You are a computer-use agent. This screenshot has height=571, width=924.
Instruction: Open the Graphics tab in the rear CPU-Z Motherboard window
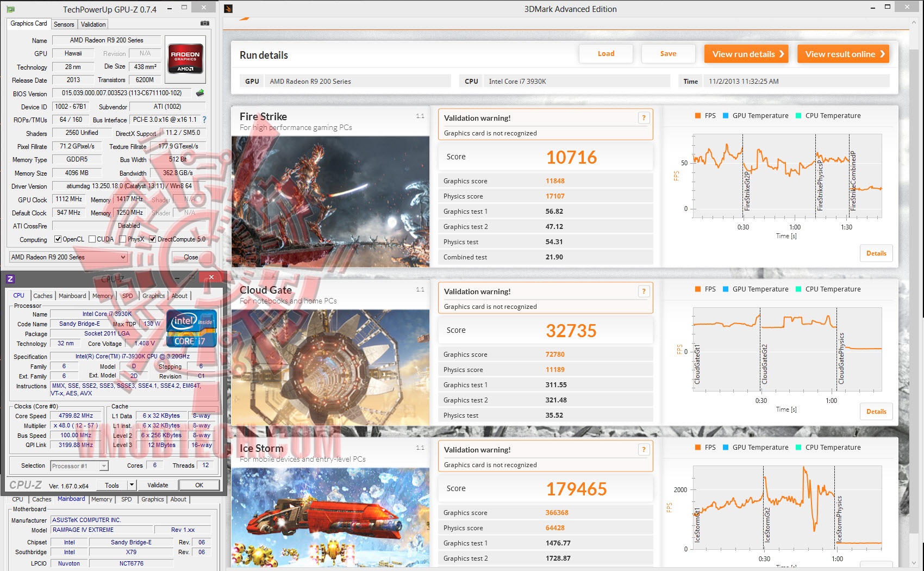click(x=153, y=499)
